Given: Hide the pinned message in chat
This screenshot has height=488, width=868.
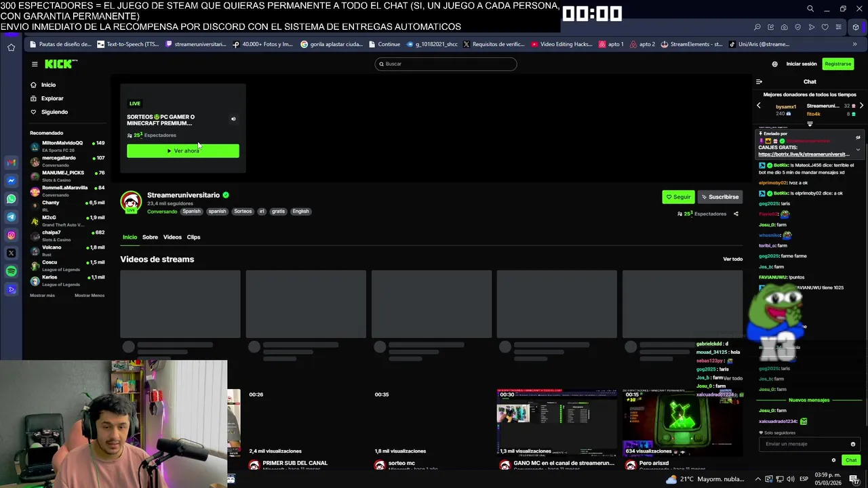Looking at the screenshot, I should point(858,137).
